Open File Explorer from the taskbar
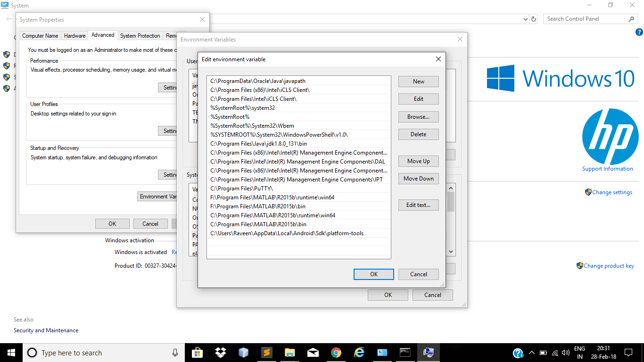Image resolution: width=644 pixels, height=362 pixels. pos(290,353)
